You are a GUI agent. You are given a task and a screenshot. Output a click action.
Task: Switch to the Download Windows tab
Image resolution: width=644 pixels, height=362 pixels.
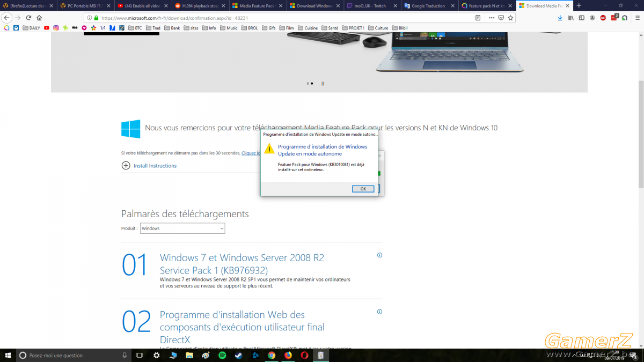(x=314, y=5)
